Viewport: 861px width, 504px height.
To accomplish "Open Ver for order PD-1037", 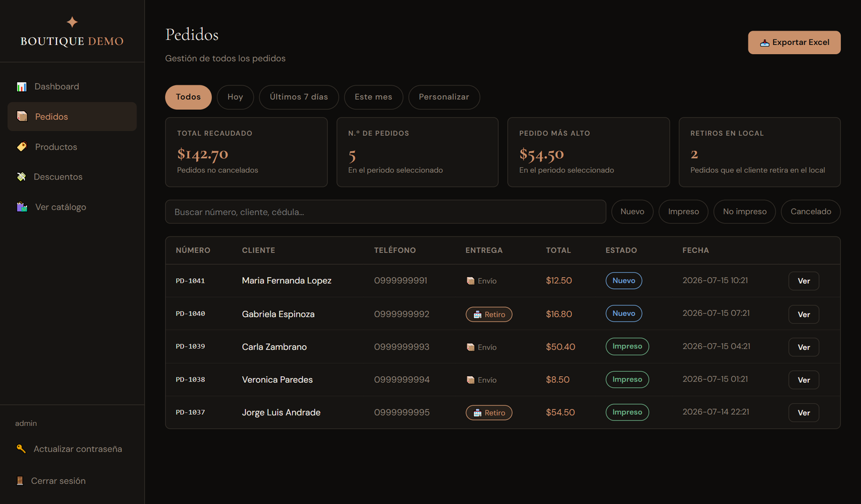I will click(804, 412).
